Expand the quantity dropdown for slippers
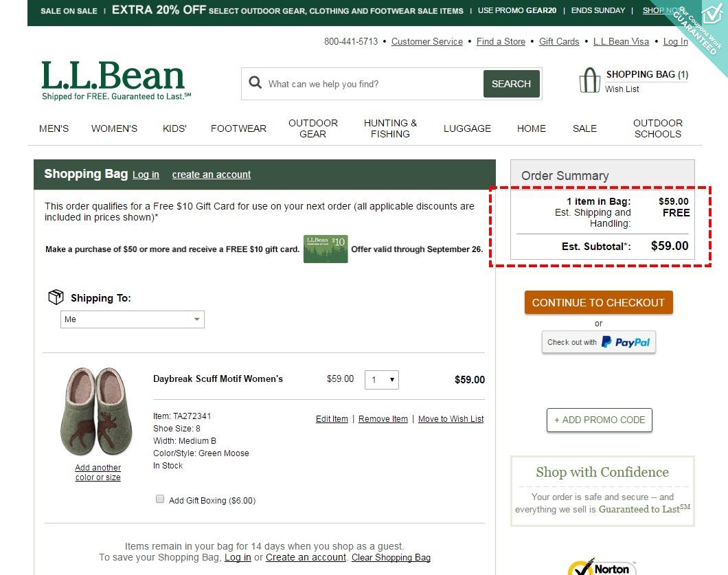Image resolution: width=728 pixels, height=575 pixels. click(382, 380)
